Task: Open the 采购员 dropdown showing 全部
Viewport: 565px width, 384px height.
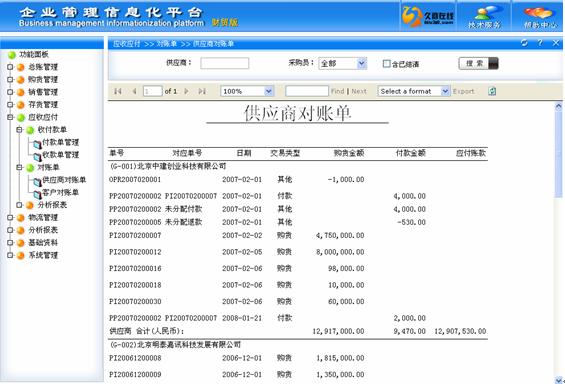Action: coord(343,63)
